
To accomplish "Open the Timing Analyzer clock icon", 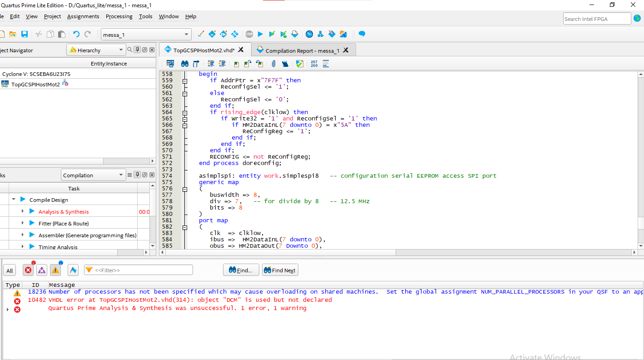I will (309, 34).
